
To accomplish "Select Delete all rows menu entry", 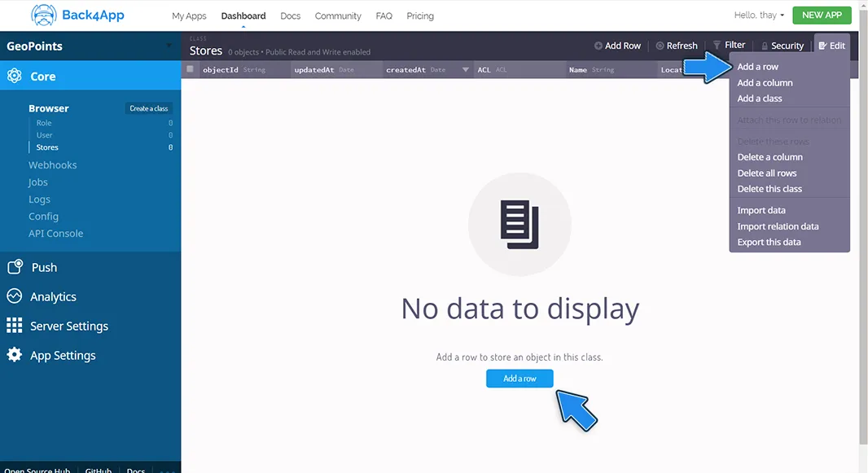I will coord(767,173).
